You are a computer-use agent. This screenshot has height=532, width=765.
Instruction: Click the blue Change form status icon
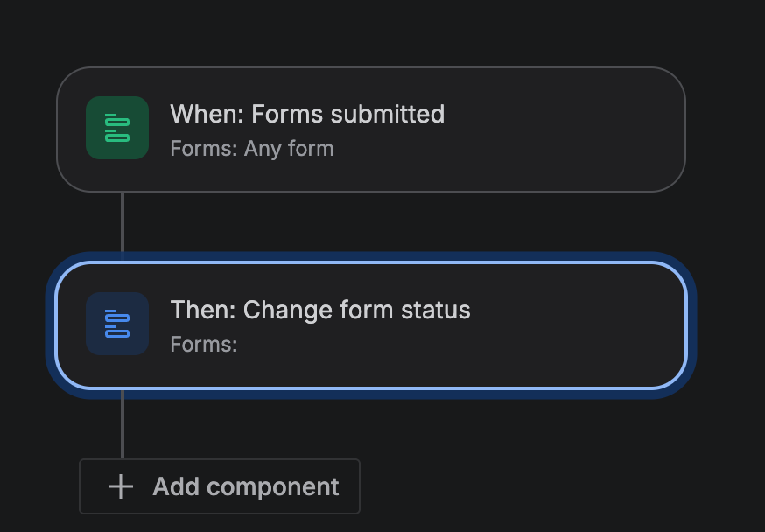click(117, 324)
